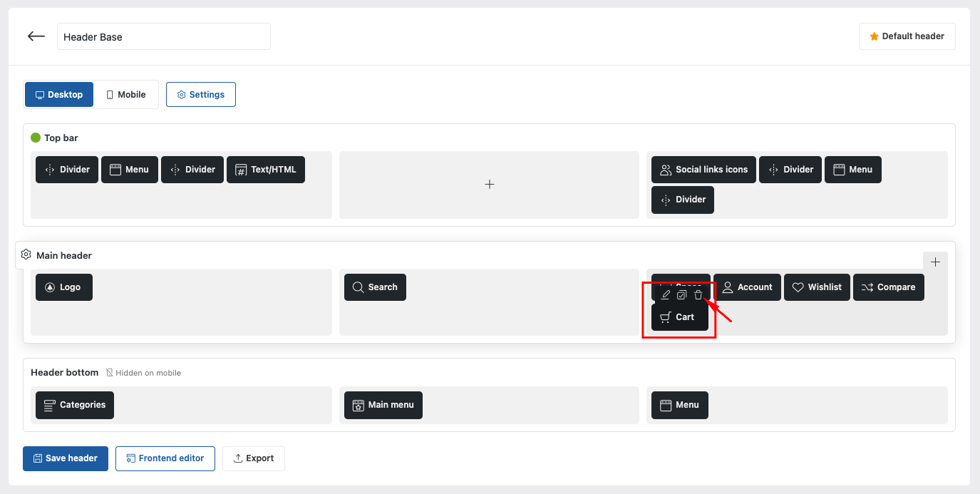
Task: Select Menu block in Top bar's right column
Action: pyautogui.click(x=853, y=170)
